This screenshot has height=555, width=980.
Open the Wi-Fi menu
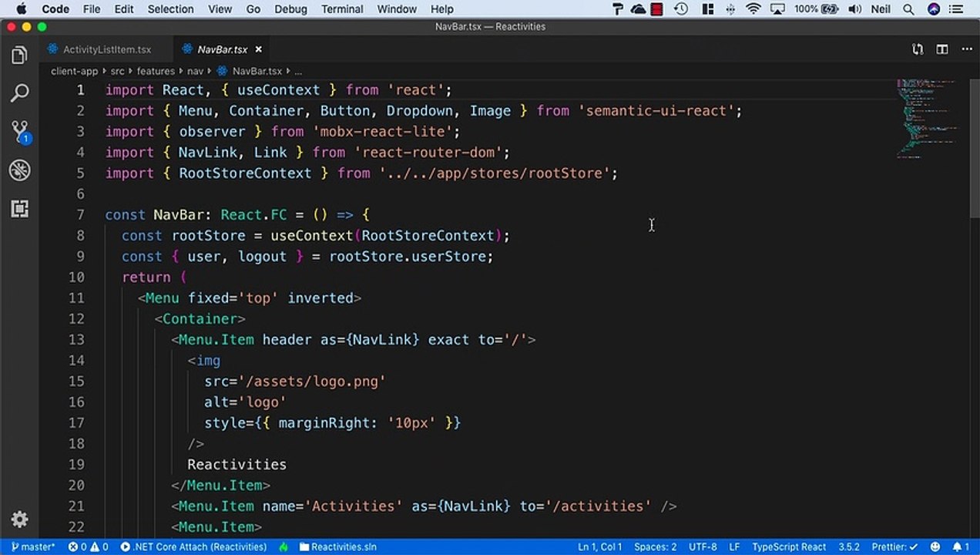point(753,9)
